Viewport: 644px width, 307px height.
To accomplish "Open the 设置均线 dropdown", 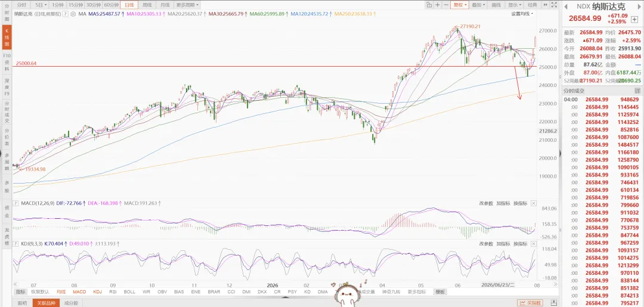I will pyautogui.click(x=522, y=14).
